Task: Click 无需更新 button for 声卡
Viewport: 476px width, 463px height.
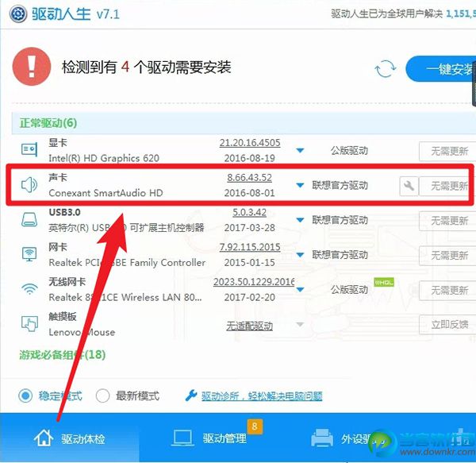Action: (447, 186)
